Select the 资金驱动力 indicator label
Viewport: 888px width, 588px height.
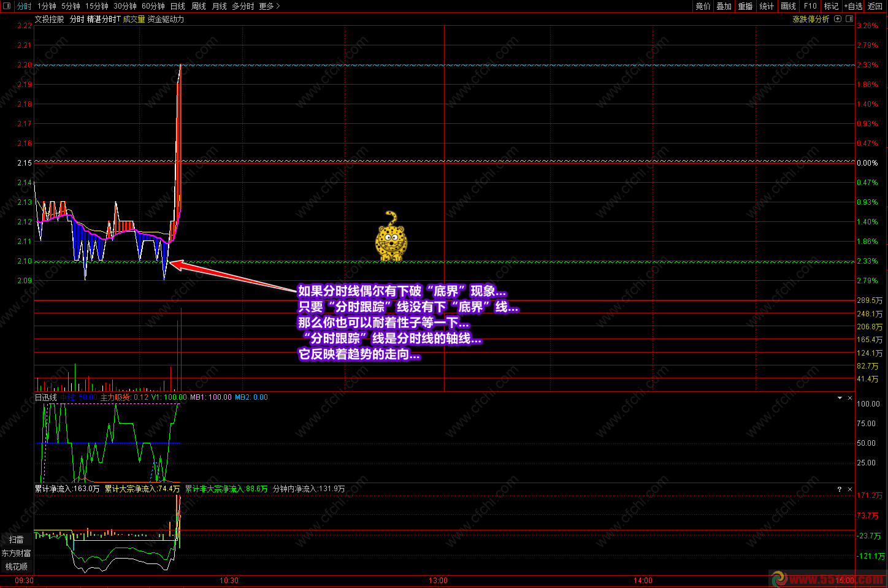(x=166, y=19)
